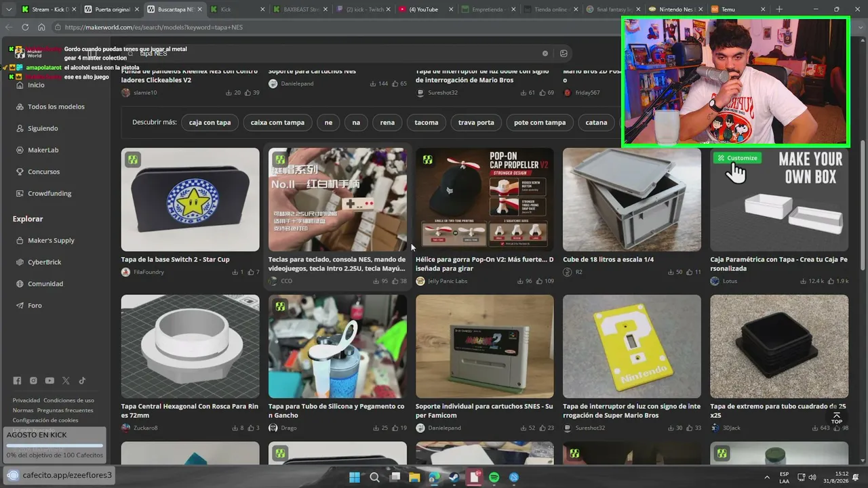Open the Comunidad sidebar icon
Viewport: 868px width, 488px height.
point(18,284)
